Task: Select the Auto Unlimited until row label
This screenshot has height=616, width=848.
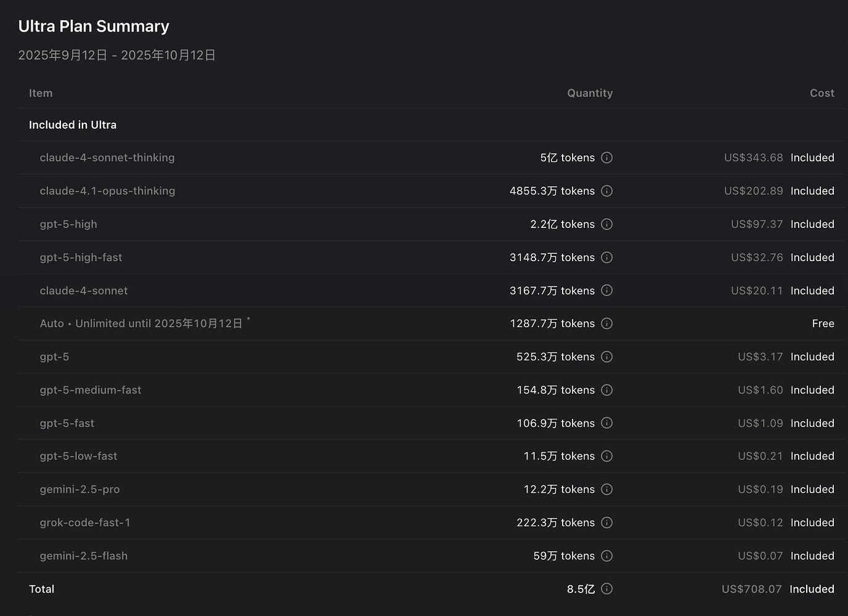Action: click(145, 323)
